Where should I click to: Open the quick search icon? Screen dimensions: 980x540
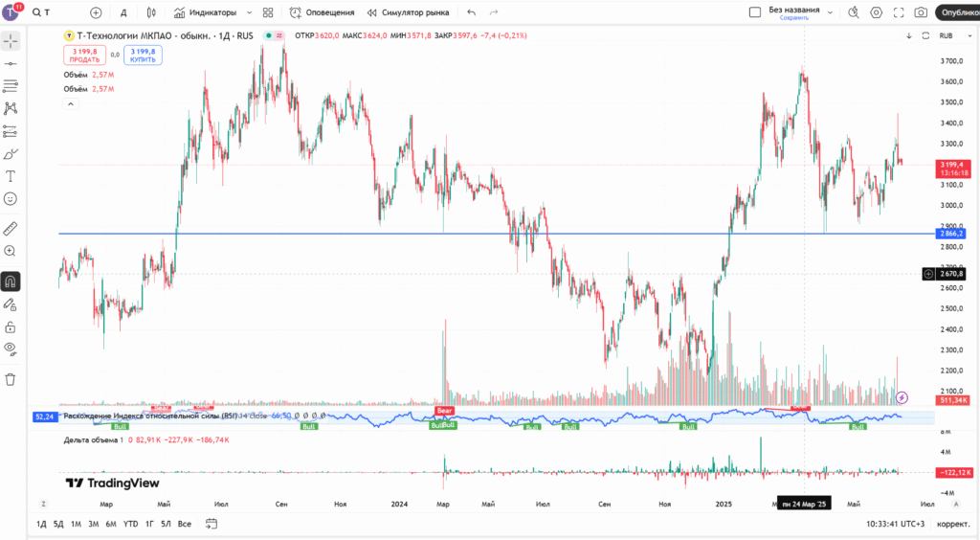(854, 12)
